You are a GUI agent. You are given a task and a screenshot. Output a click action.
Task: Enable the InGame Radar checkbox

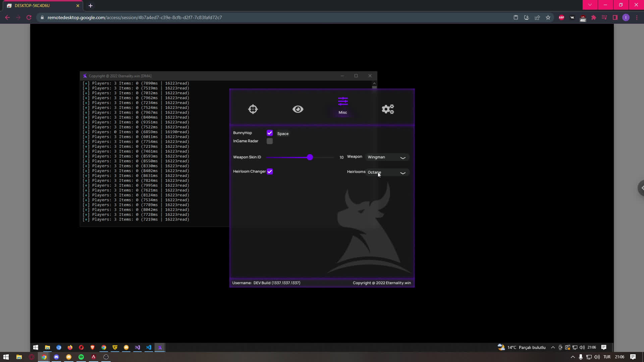point(270,141)
